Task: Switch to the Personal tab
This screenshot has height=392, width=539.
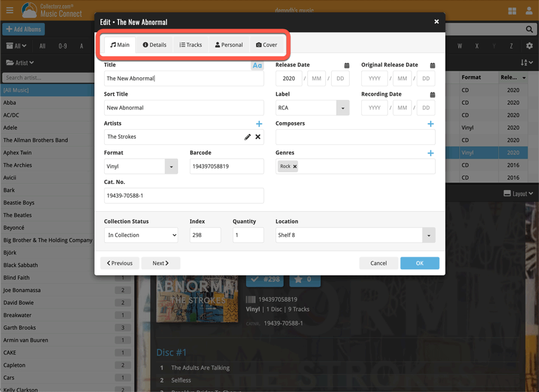Action: pyautogui.click(x=229, y=45)
